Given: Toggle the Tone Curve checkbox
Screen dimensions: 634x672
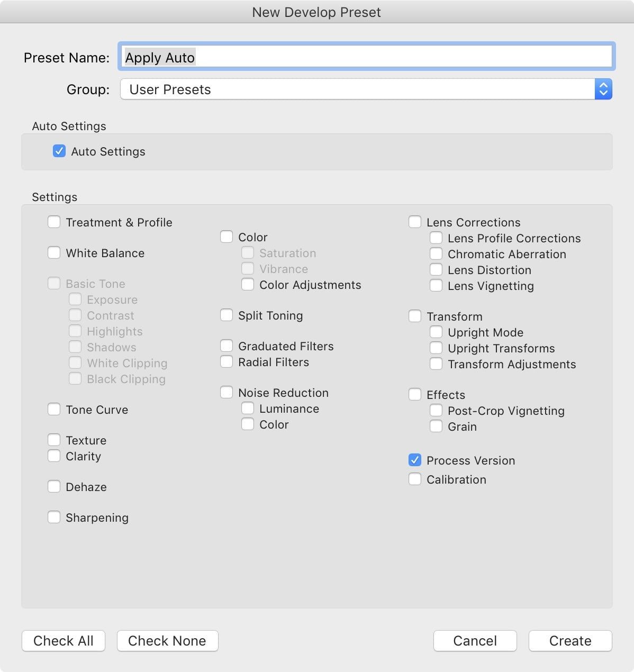Looking at the screenshot, I should coord(54,409).
